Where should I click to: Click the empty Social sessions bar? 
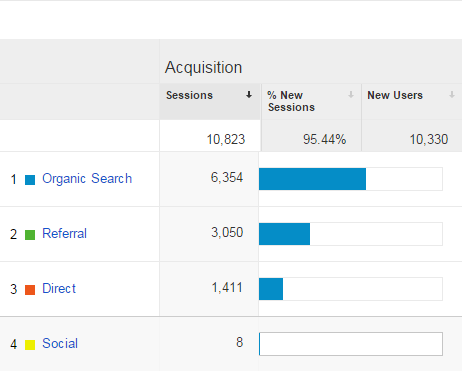(351, 344)
